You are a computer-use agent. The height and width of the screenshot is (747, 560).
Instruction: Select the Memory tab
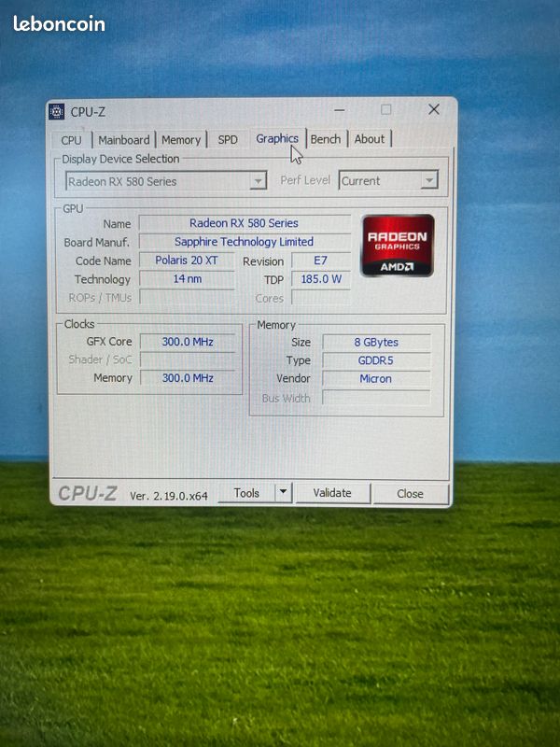[181, 140]
